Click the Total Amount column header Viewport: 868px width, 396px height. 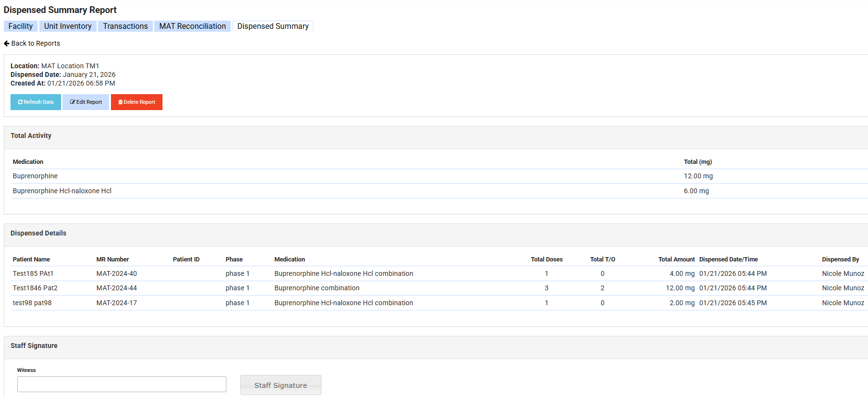click(676, 259)
